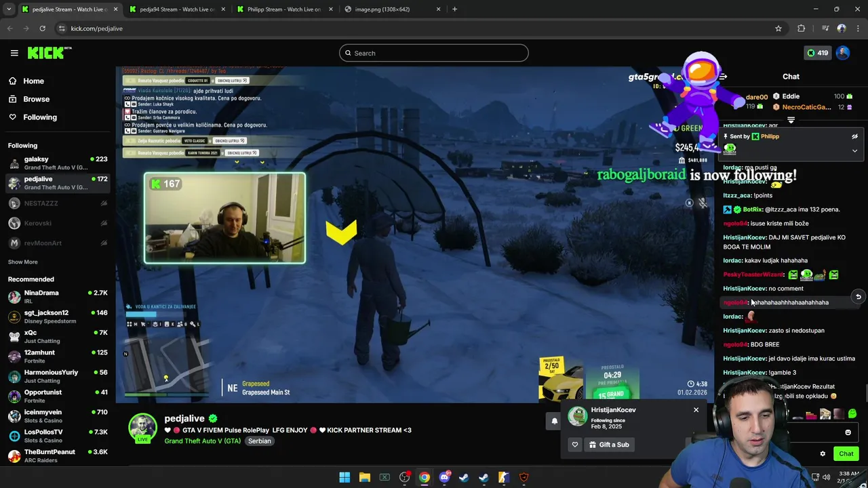Open the Chrome three-dot menu

[x=858, y=28]
